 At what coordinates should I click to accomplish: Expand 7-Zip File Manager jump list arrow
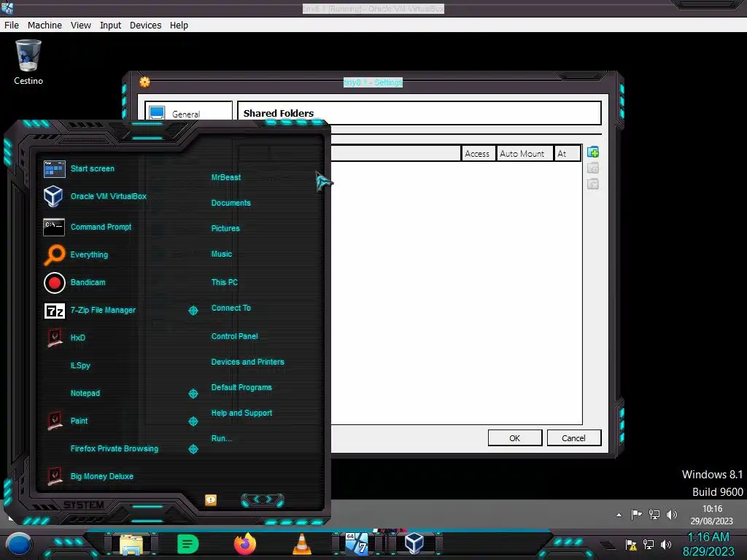(x=193, y=311)
